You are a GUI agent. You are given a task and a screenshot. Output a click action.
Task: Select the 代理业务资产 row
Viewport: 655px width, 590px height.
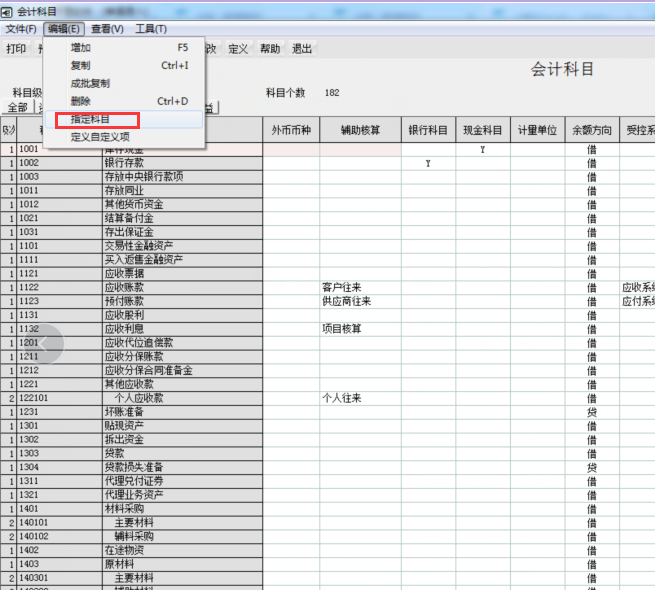(182, 495)
